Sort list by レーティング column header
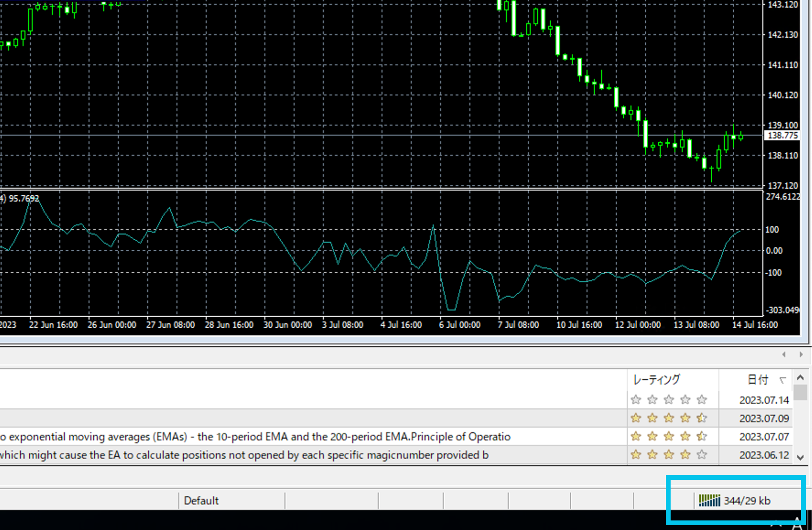 656,380
